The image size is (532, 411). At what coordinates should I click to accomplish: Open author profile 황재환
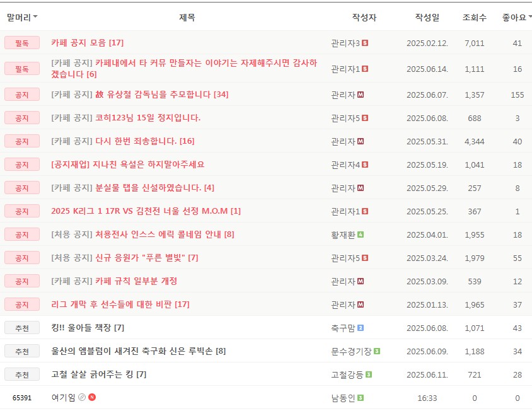coord(344,235)
